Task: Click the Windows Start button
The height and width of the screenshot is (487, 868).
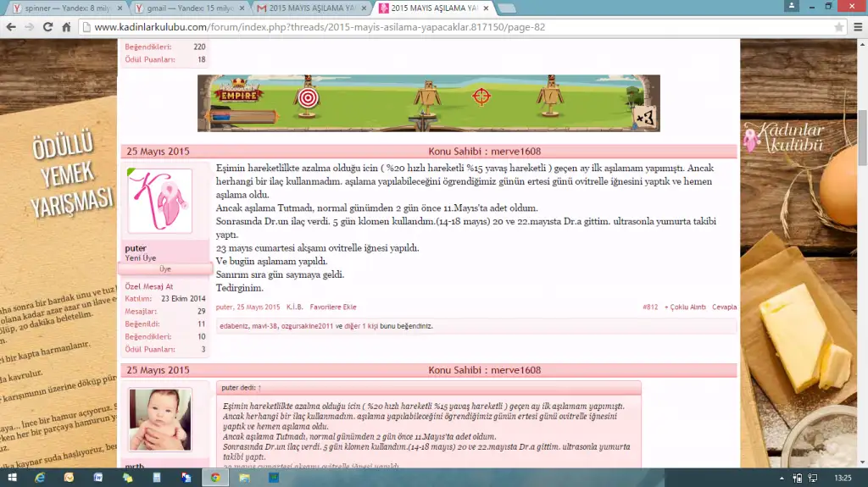Action: pos(10,478)
